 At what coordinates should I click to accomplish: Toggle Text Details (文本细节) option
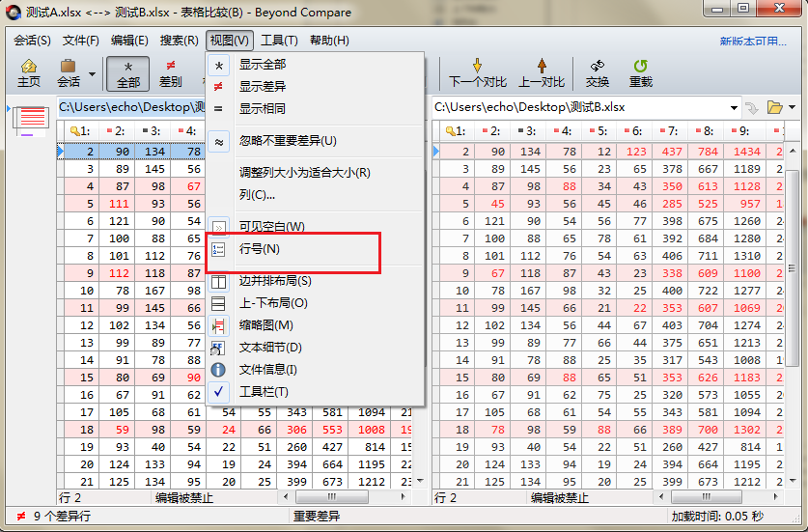pos(315,348)
